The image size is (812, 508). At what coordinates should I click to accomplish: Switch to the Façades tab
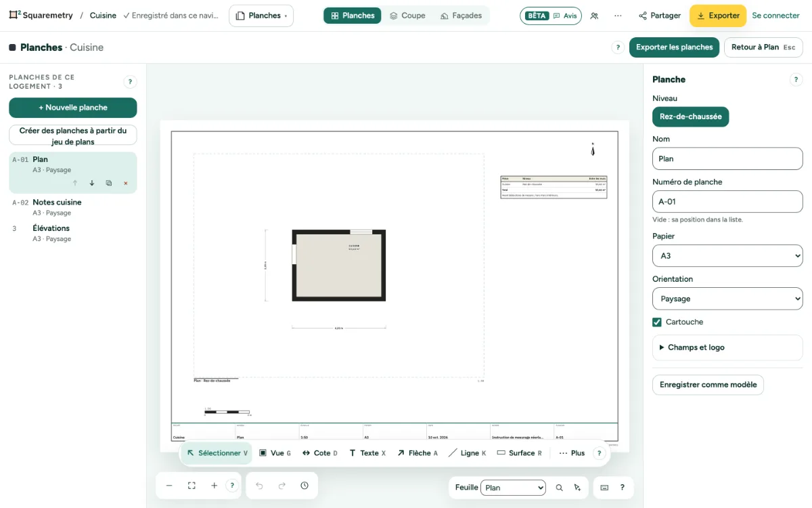click(x=461, y=16)
